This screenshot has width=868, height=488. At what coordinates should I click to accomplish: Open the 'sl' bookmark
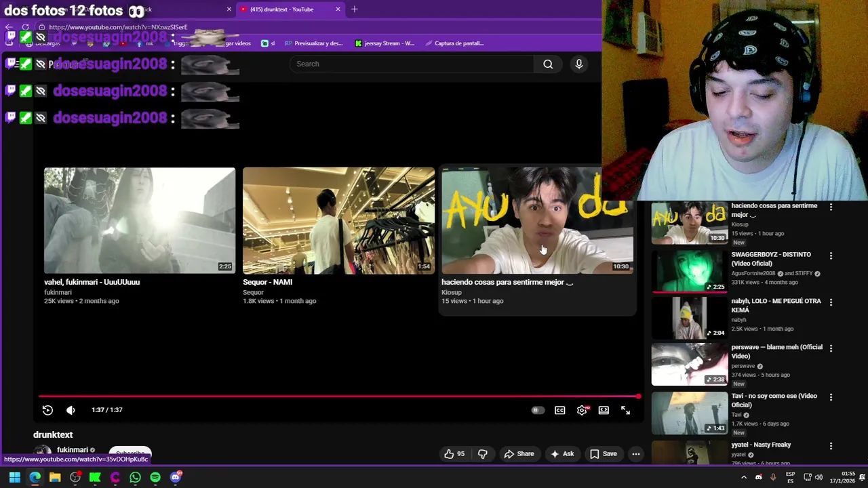click(x=268, y=43)
